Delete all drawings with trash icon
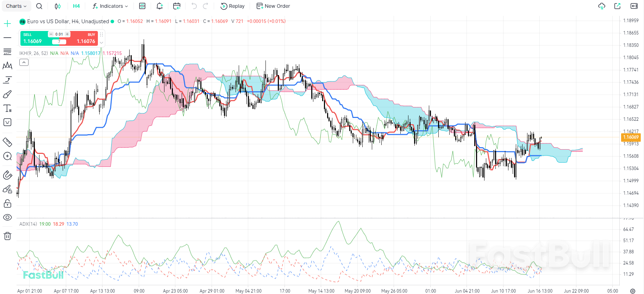 7,236
